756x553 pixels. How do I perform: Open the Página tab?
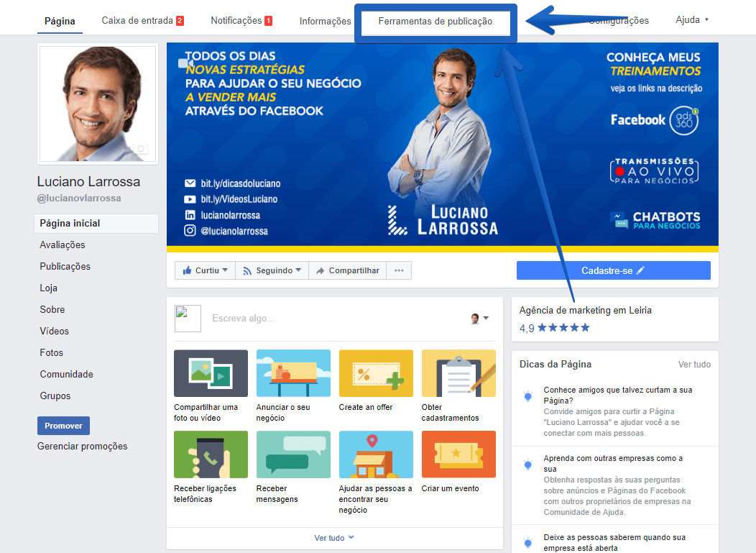(x=60, y=22)
